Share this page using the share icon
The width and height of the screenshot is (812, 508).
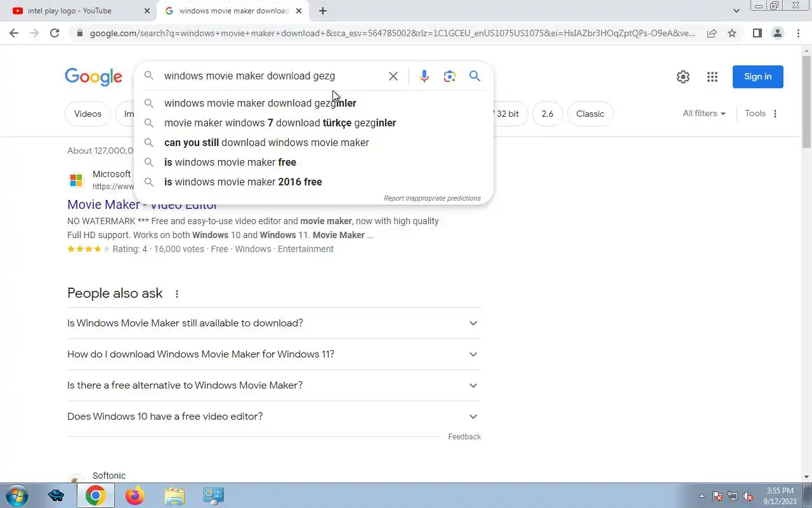coord(712,33)
